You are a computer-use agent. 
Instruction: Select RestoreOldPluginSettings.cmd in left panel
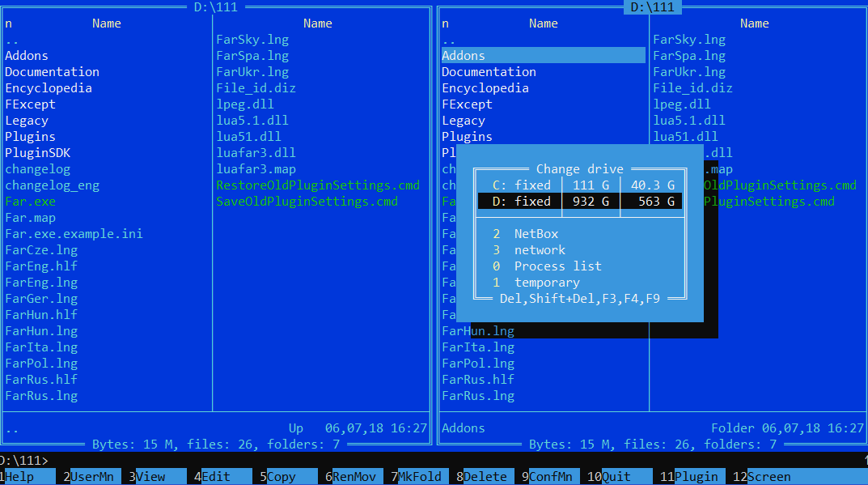(318, 185)
